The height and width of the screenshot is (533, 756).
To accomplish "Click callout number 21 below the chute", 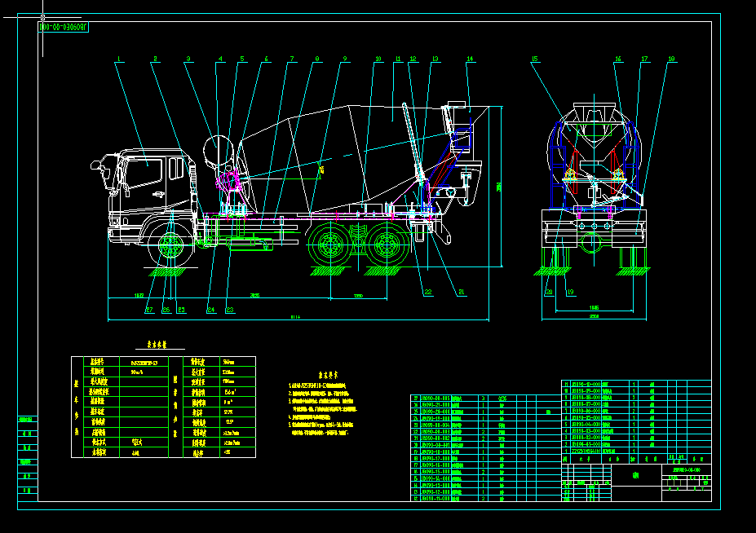I will coord(462,292).
